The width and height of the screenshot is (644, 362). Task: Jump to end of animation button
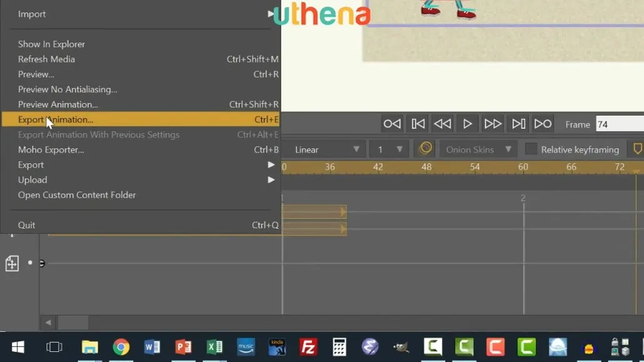coord(543,124)
